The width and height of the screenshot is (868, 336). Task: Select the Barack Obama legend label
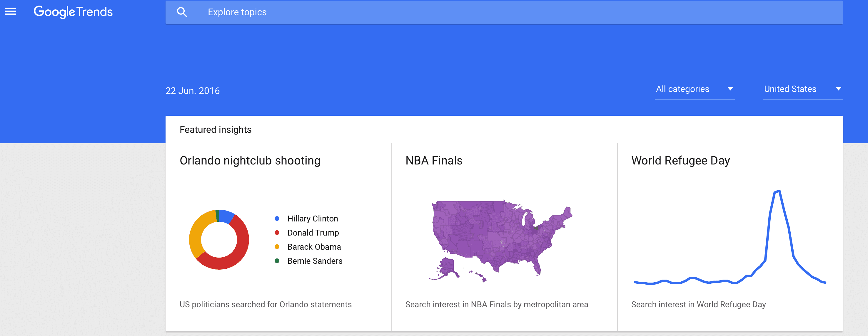point(314,247)
